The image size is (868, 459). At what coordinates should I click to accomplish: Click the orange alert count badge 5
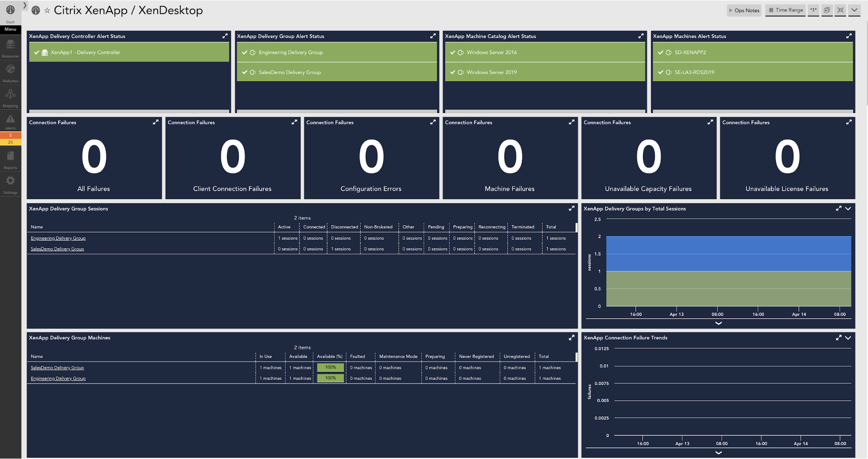[x=10, y=135]
